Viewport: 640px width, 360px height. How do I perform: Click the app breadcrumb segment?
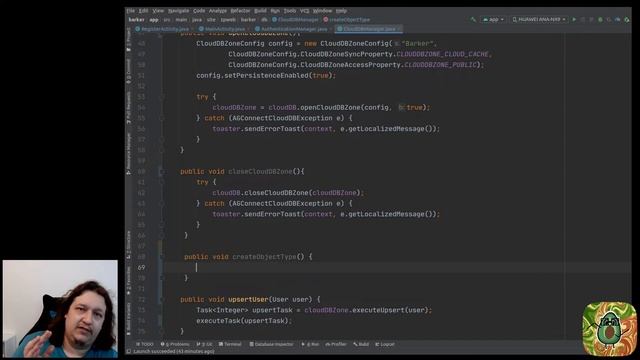coord(153,20)
